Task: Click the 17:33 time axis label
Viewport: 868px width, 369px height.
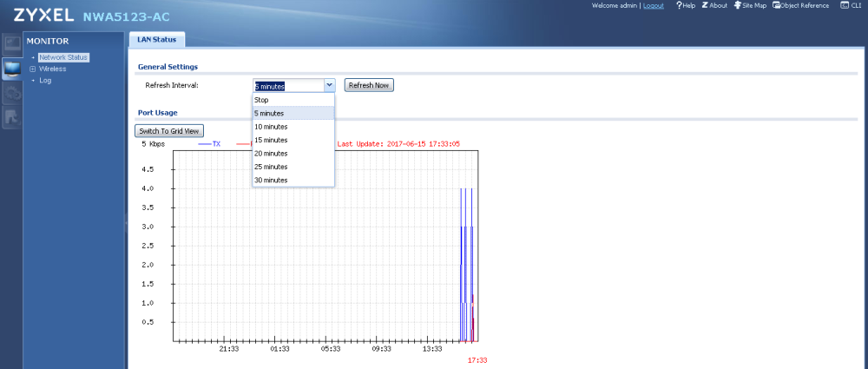Action: point(477,360)
